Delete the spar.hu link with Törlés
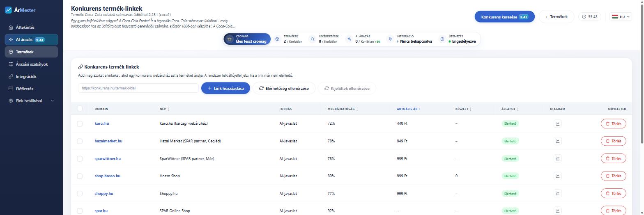The width and height of the screenshot is (644, 215). 613,211
